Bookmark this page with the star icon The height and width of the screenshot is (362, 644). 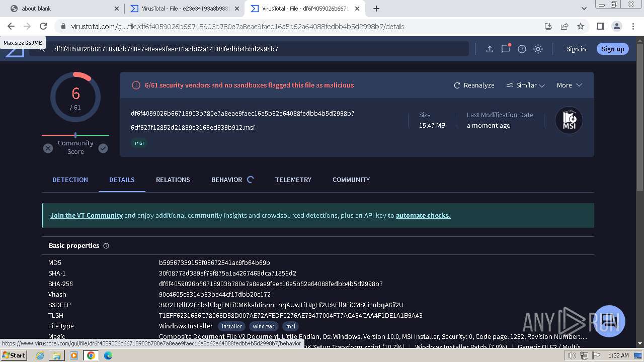point(581,26)
